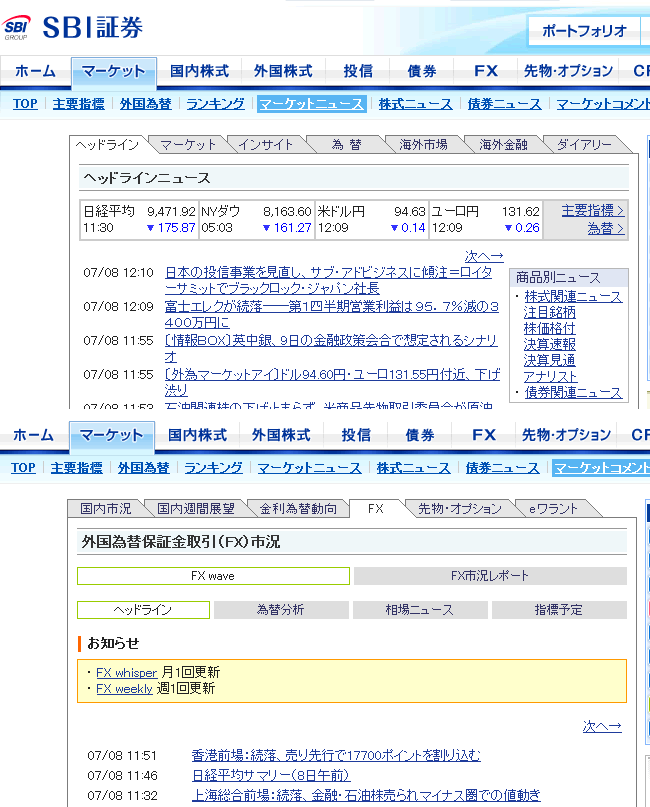Select the ヘッドライン tab above ヘッドラインニュース
Screen dimensions: 650x807
(x=107, y=145)
